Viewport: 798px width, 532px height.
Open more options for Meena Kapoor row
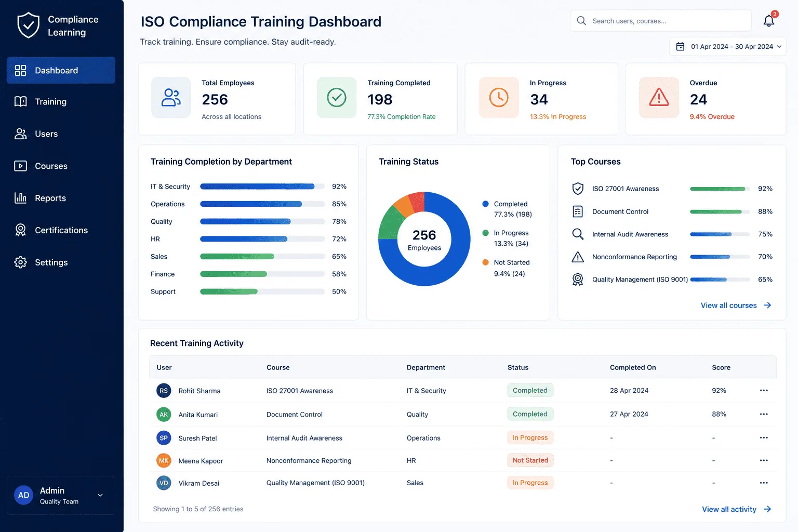[x=764, y=460]
